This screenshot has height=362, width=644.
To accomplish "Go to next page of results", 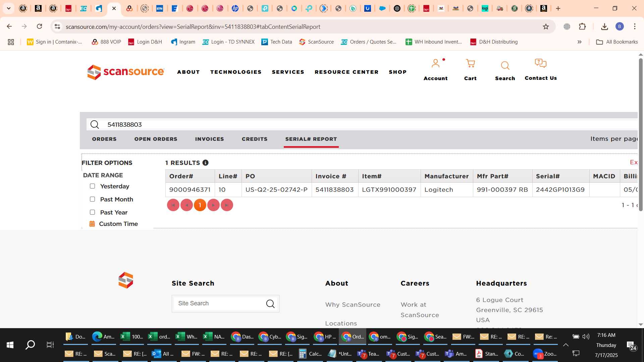I will [213, 205].
